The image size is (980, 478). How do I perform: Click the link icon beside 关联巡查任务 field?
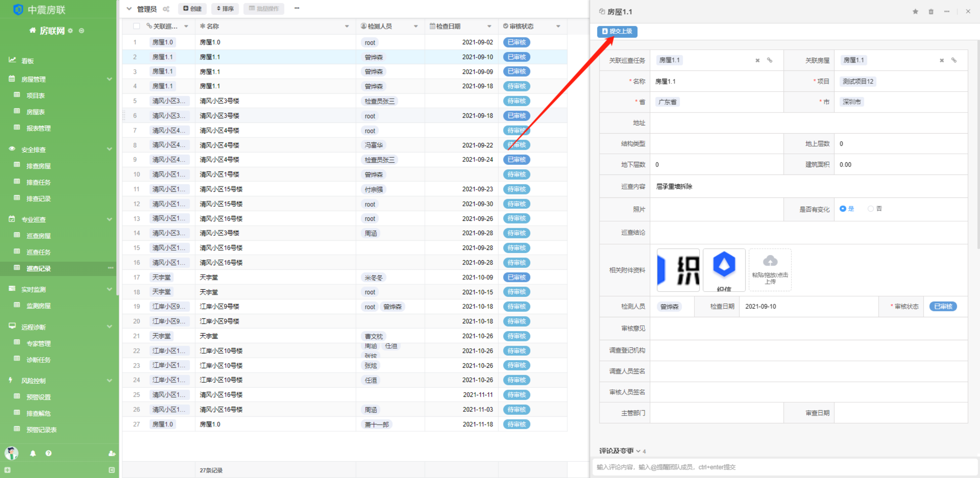[769, 60]
